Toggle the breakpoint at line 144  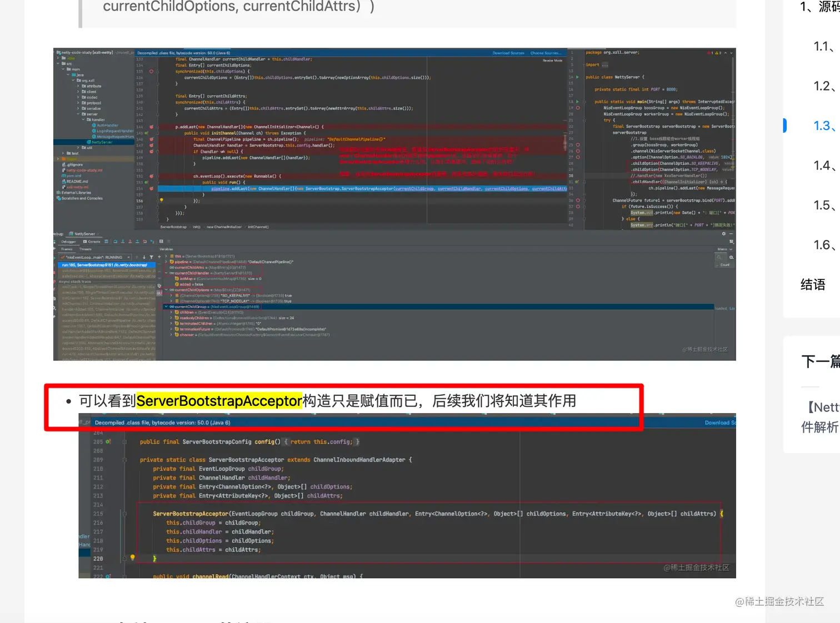(x=151, y=127)
